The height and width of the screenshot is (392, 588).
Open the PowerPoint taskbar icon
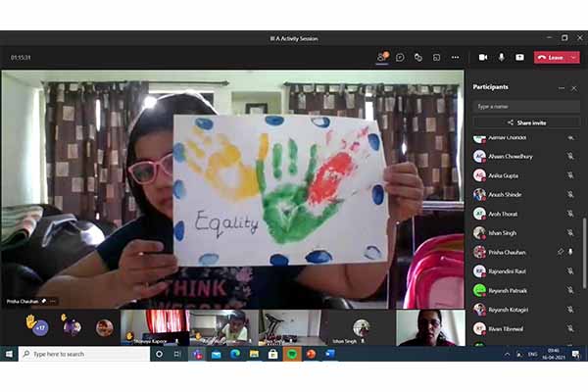(311, 354)
